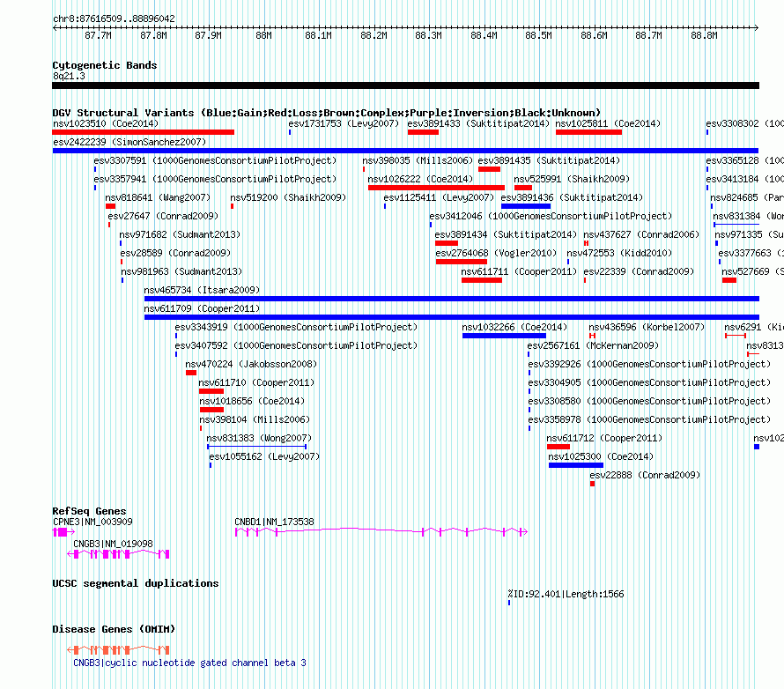Click esv3307591 variant label
Image resolution: width=784 pixels, height=689 pixels.
click(x=215, y=160)
